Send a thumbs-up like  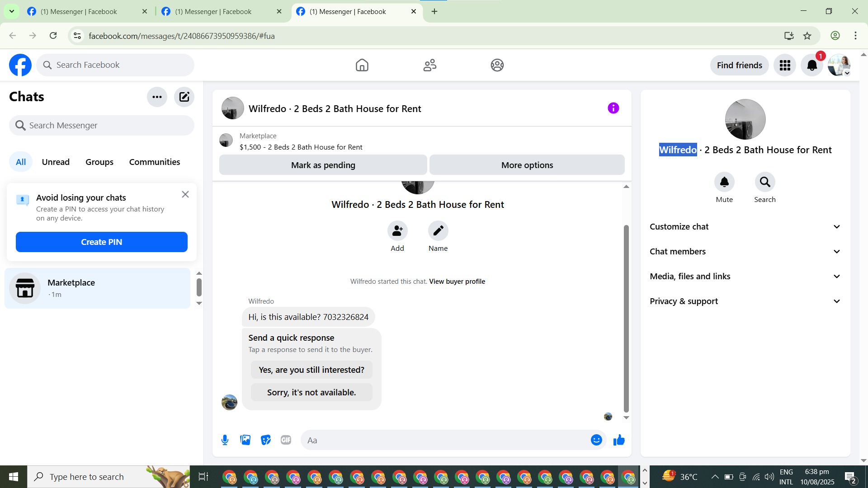(x=619, y=440)
